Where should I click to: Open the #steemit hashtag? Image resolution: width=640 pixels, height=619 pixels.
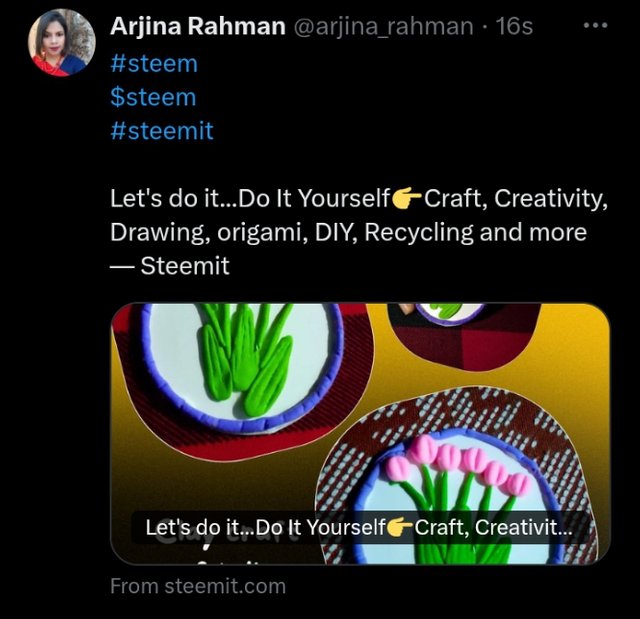tap(162, 131)
